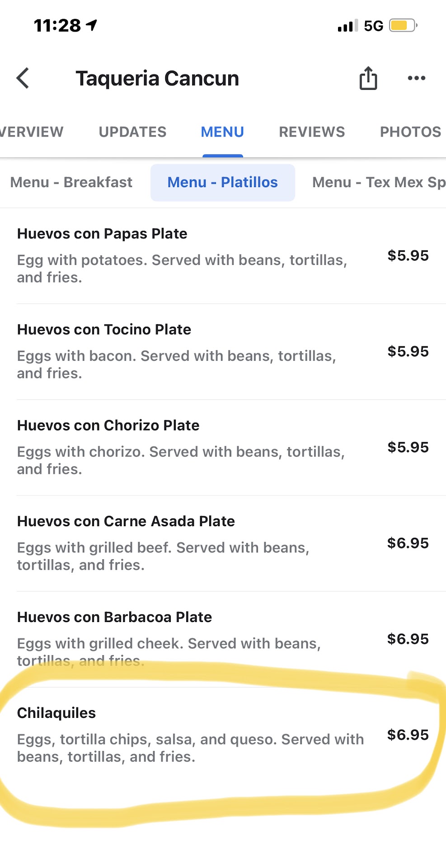Select the Menu - Breakfast chip
This screenshot has width=446, height=868.
coord(71,182)
